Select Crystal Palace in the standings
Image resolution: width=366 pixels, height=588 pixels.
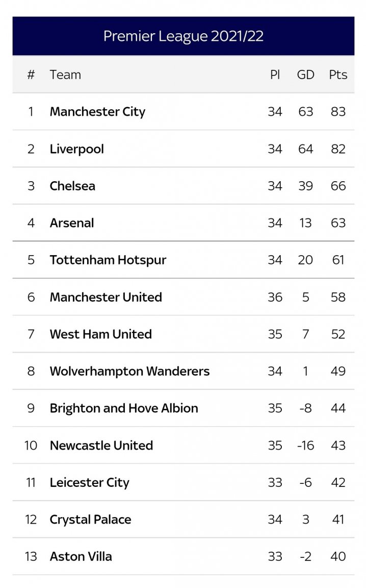tap(90, 520)
